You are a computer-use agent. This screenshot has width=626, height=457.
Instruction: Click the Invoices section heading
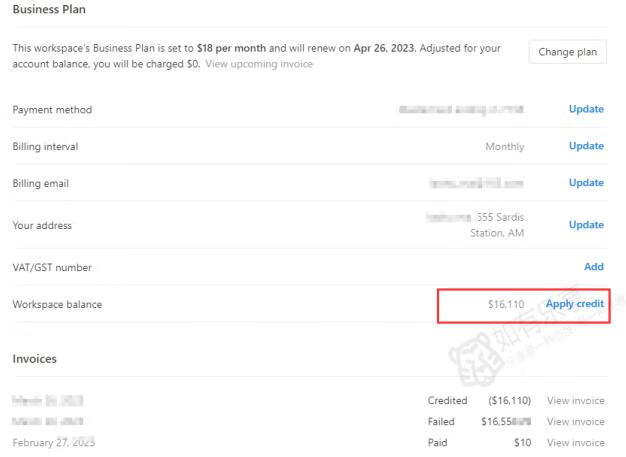click(35, 358)
